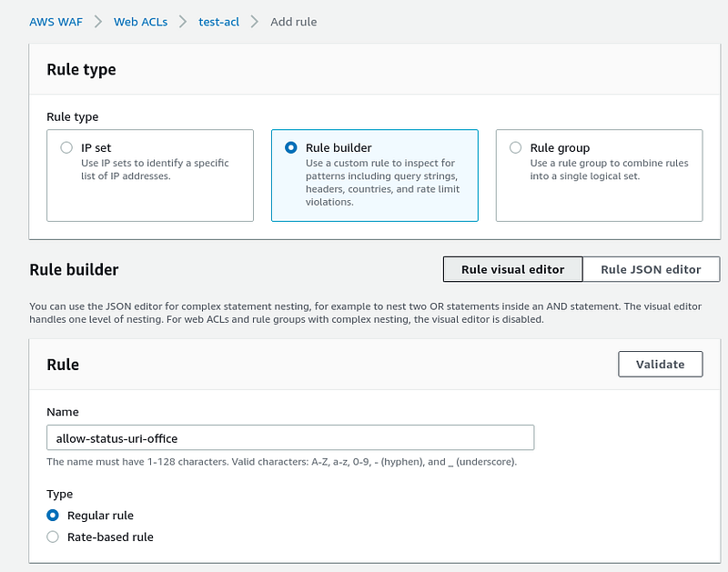
Task: Go to Web ACLs breadcrumb
Action: pyautogui.click(x=141, y=22)
